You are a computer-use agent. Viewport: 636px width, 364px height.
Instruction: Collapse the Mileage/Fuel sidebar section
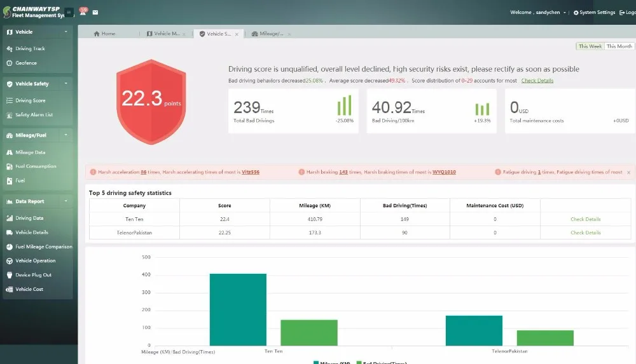pyautogui.click(x=66, y=135)
